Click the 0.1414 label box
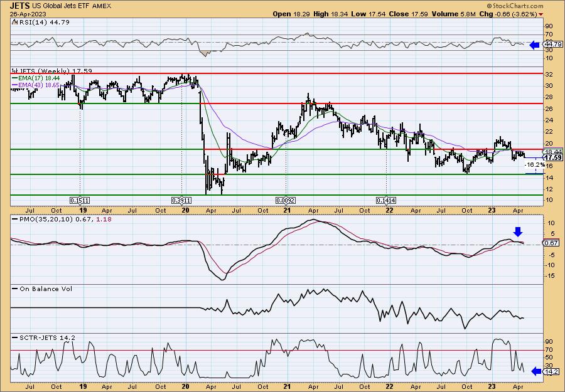The width and height of the screenshot is (565, 392). [x=386, y=200]
